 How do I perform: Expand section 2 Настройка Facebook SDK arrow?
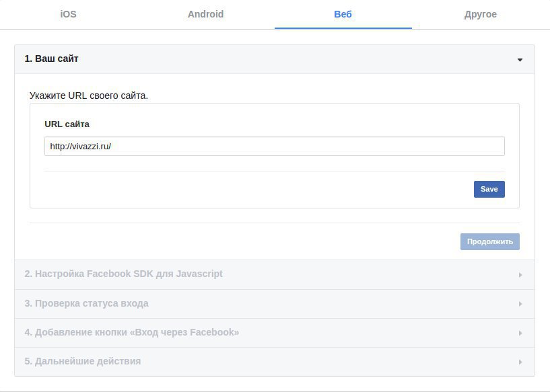pos(520,275)
